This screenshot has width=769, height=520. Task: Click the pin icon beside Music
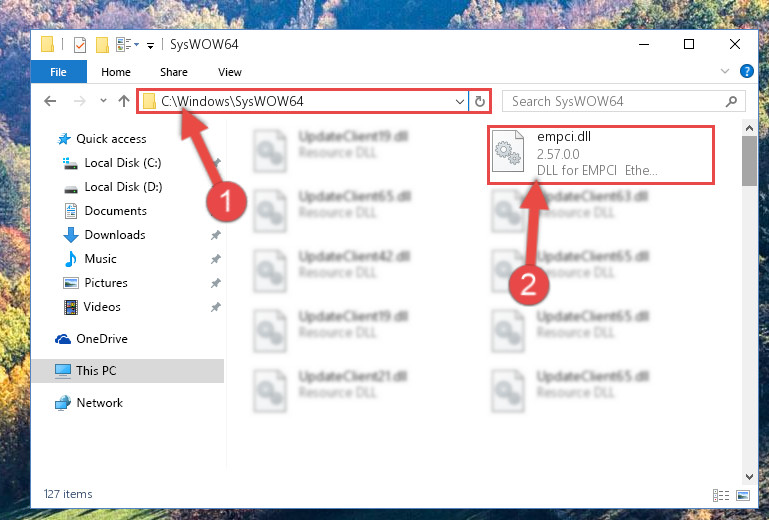point(215,259)
